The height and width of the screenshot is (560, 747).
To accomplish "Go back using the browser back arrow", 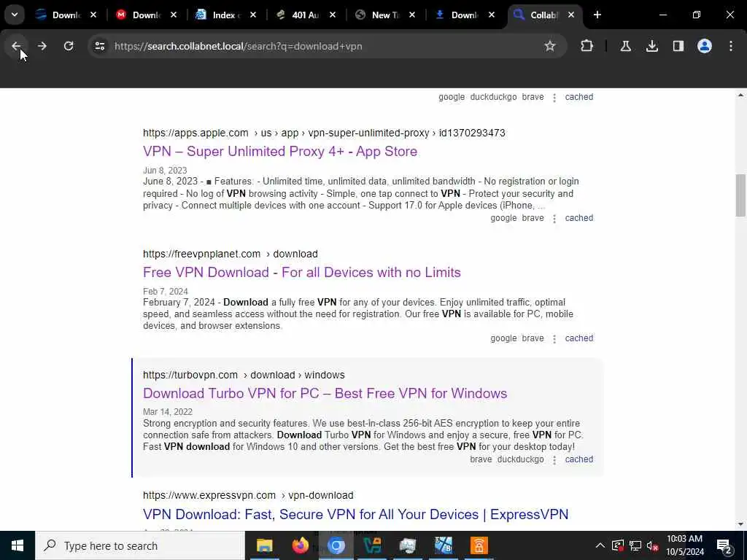I will (16, 46).
